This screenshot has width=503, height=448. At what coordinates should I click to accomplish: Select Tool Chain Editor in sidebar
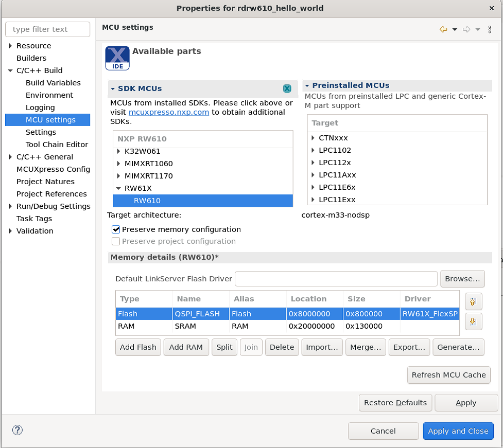57,145
